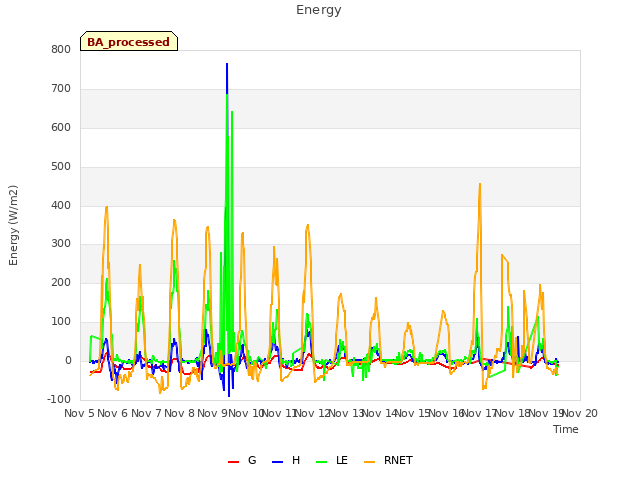Click the Nov 6 x-axis tick label
The image size is (640, 480).
tap(112, 413)
